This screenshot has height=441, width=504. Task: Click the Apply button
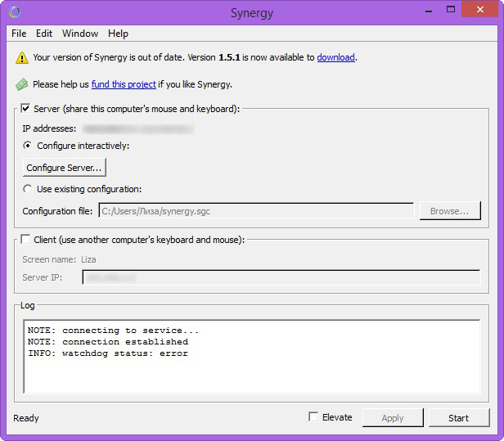pyautogui.click(x=393, y=418)
